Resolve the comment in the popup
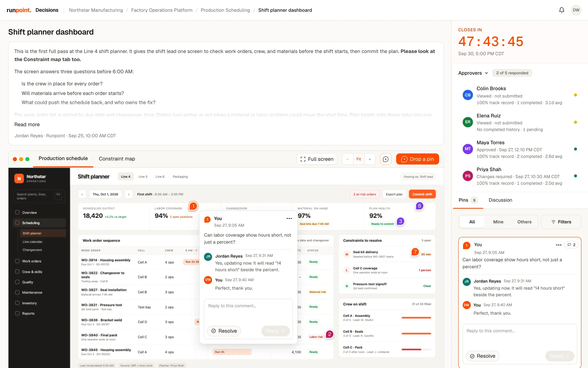The height and width of the screenshot is (368, 588). [x=224, y=331]
